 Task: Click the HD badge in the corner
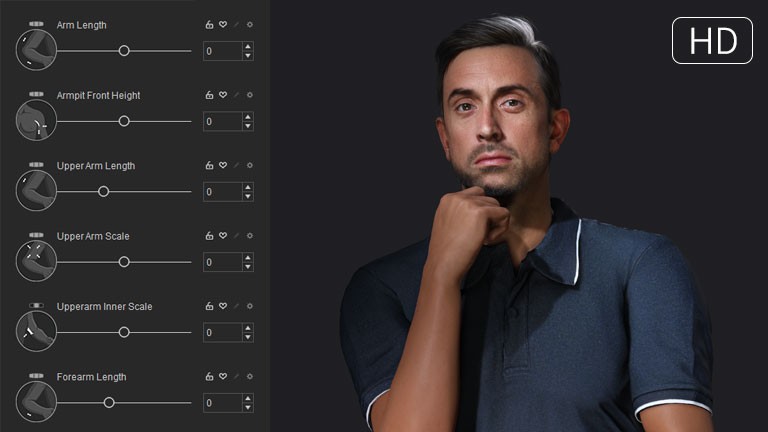[712, 40]
